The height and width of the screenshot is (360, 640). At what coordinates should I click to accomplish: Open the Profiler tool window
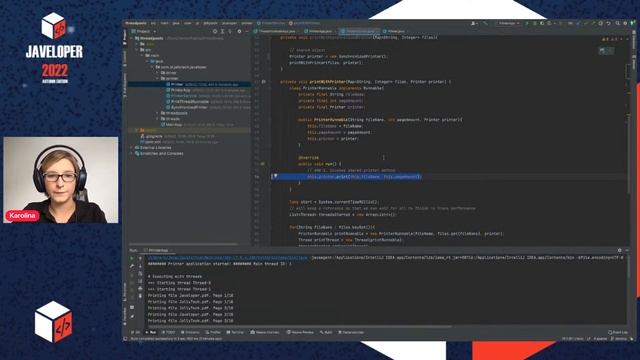tap(213, 333)
